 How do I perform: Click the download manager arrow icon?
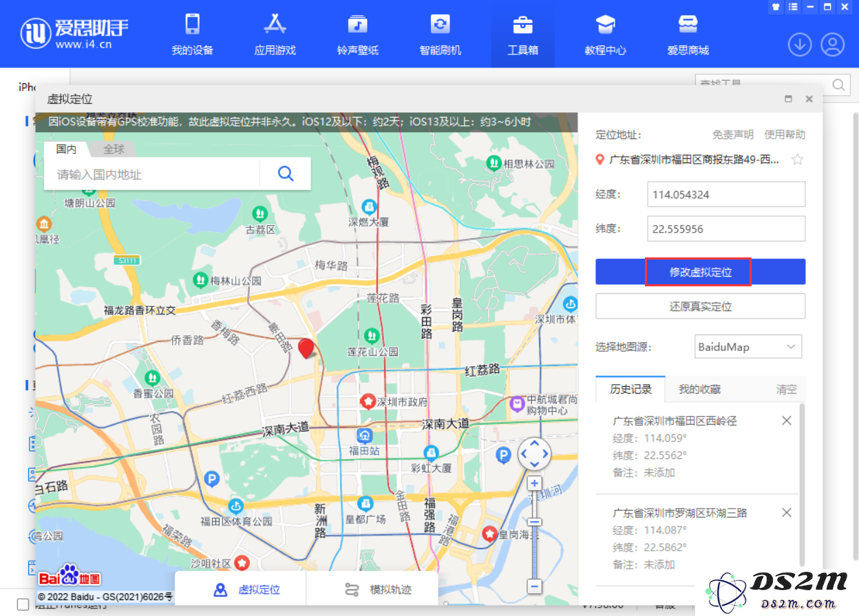pos(800,45)
